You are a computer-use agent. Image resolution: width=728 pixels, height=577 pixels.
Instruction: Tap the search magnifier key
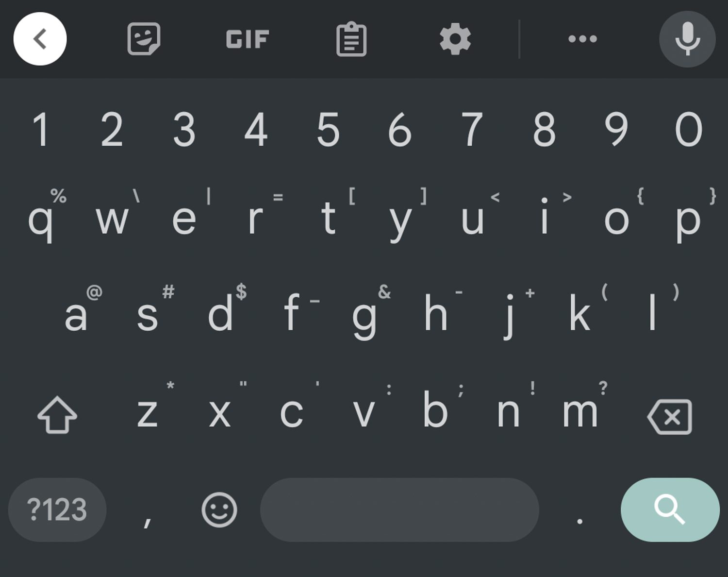click(x=670, y=509)
